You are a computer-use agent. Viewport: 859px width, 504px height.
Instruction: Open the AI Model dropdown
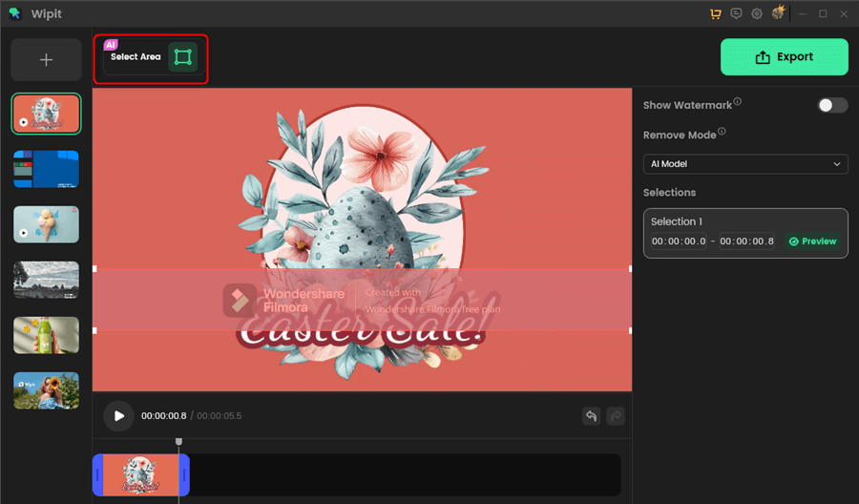click(745, 164)
